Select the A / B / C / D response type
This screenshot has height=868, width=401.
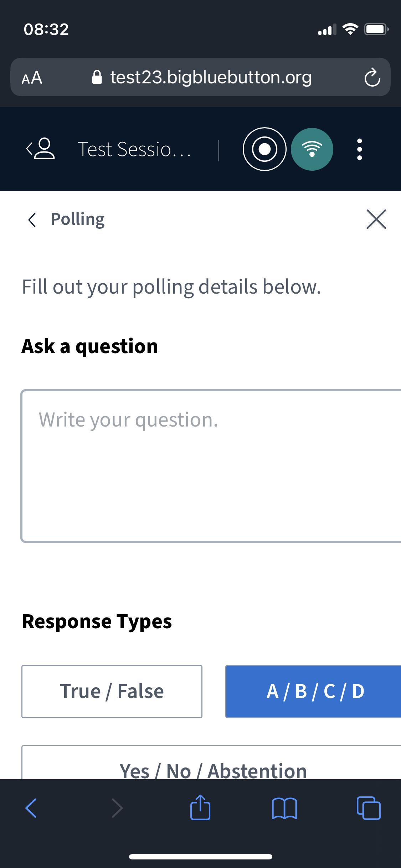coord(315,691)
